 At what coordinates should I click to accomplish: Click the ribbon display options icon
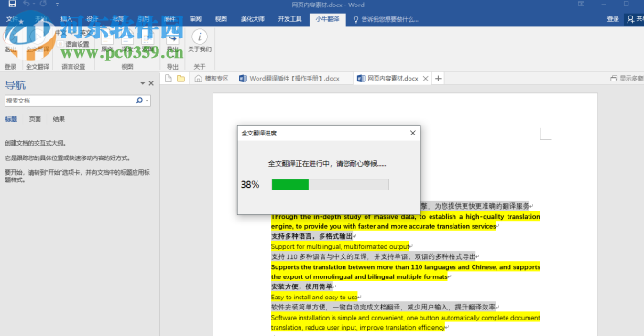pos(581,4)
